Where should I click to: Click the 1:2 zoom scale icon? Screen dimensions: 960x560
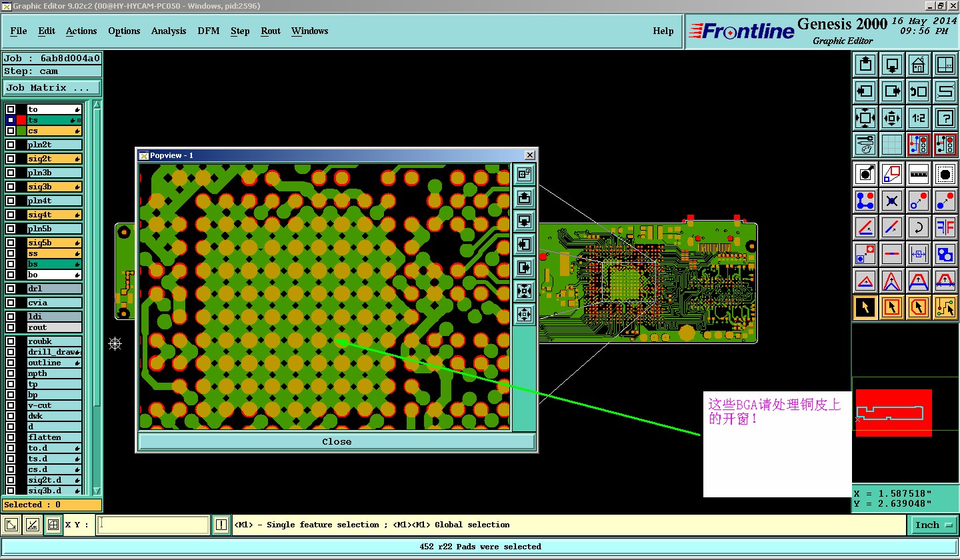tap(919, 118)
